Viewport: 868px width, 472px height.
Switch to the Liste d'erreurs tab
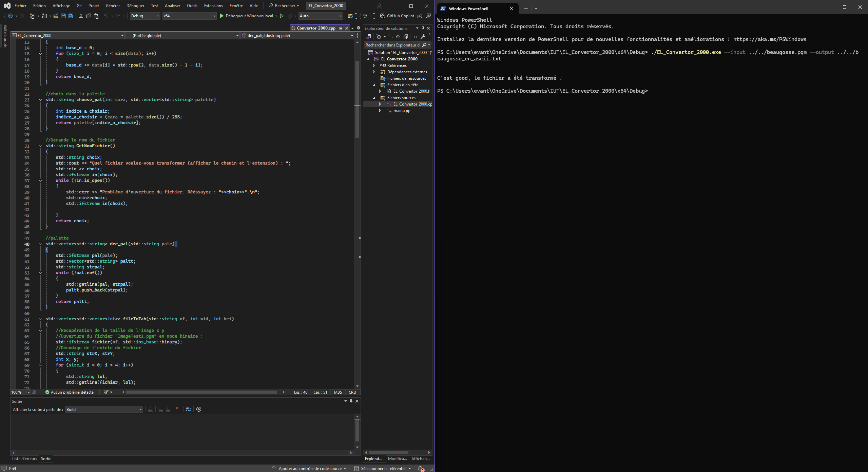[24, 459]
